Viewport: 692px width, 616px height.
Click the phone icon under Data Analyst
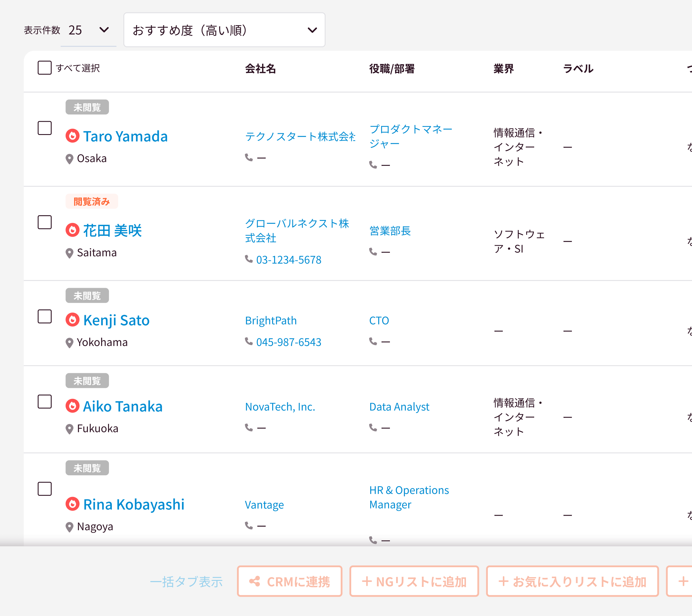pos(373,428)
